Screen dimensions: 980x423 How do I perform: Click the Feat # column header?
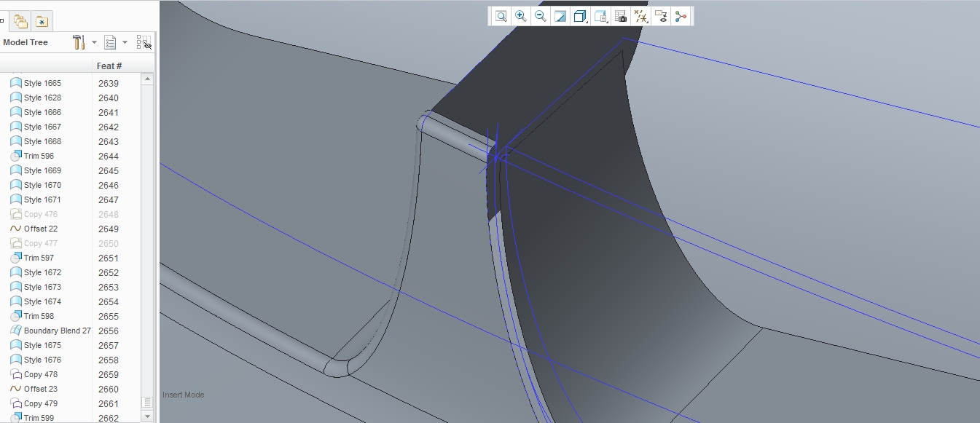109,66
